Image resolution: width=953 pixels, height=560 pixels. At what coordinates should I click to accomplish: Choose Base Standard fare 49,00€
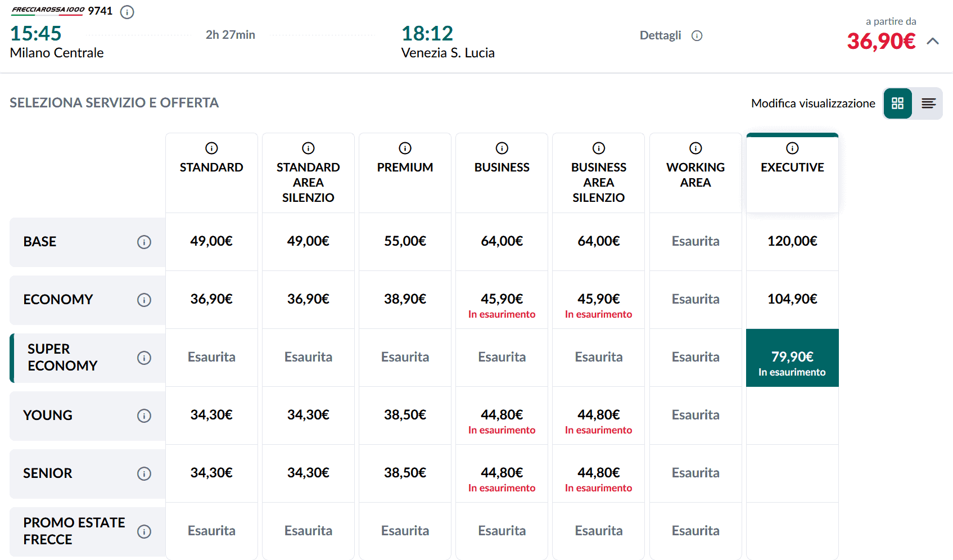[x=211, y=241]
